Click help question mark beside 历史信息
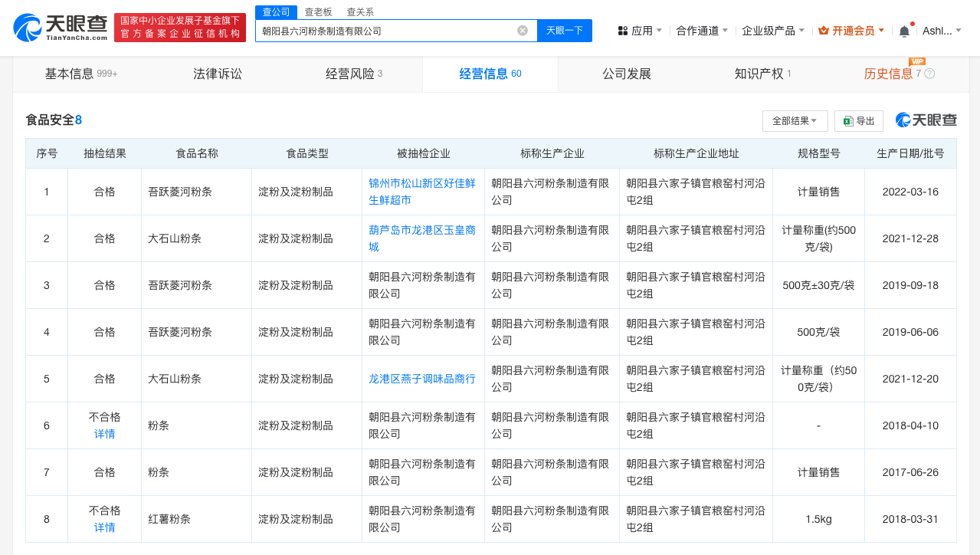This screenshot has width=980, height=555. coord(929,74)
